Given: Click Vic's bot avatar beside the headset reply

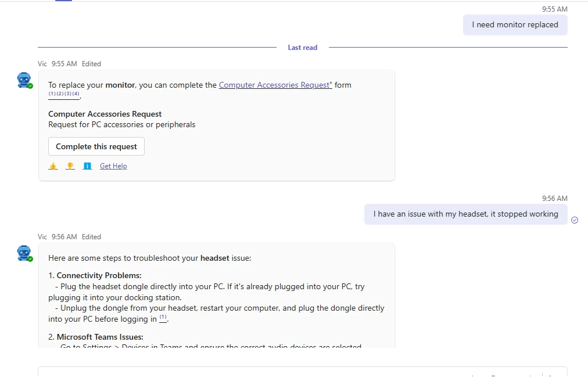Looking at the screenshot, I should (24, 253).
